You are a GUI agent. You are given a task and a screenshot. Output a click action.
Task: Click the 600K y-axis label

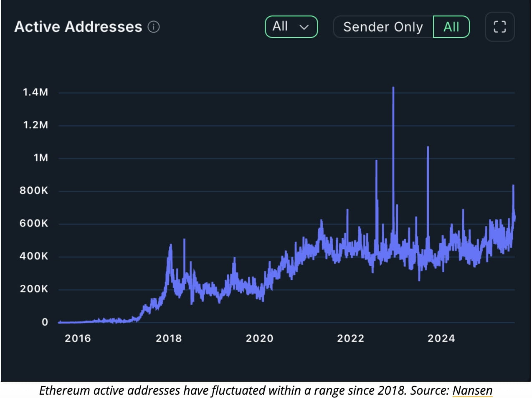33,224
